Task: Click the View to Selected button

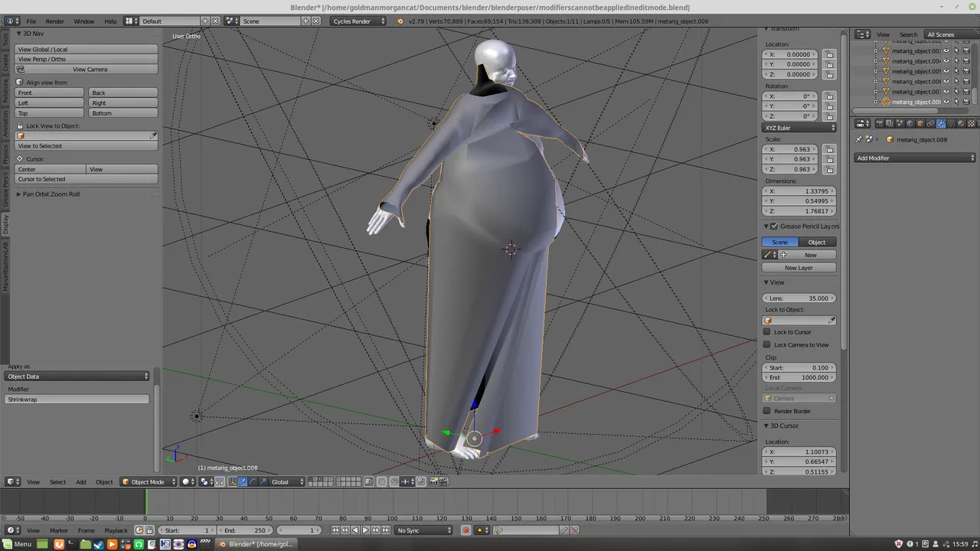Action: coord(87,145)
